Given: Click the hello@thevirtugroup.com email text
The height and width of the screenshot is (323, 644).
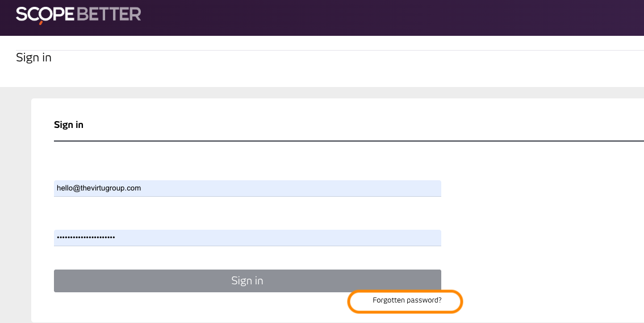Looking at the screenshot, I should click(99, 188).
